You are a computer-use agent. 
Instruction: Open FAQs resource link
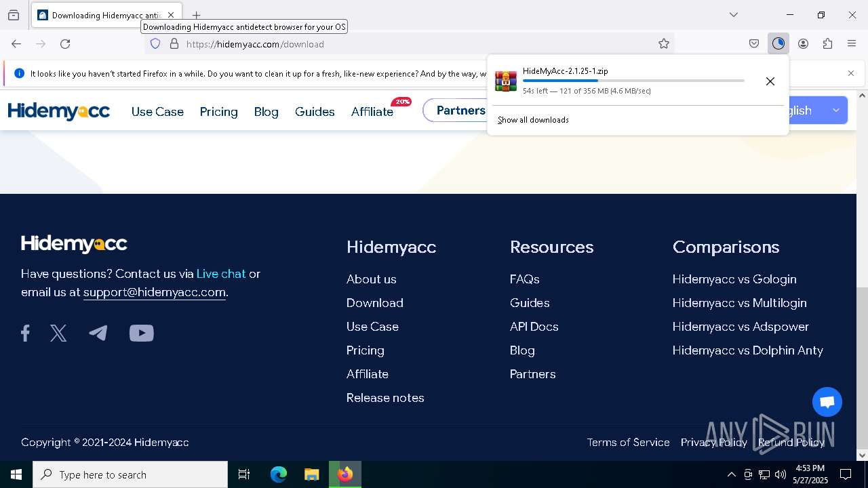525,279
